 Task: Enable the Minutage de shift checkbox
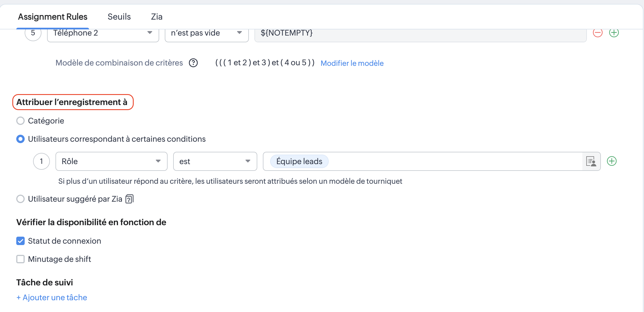click(x=20, y=259)
